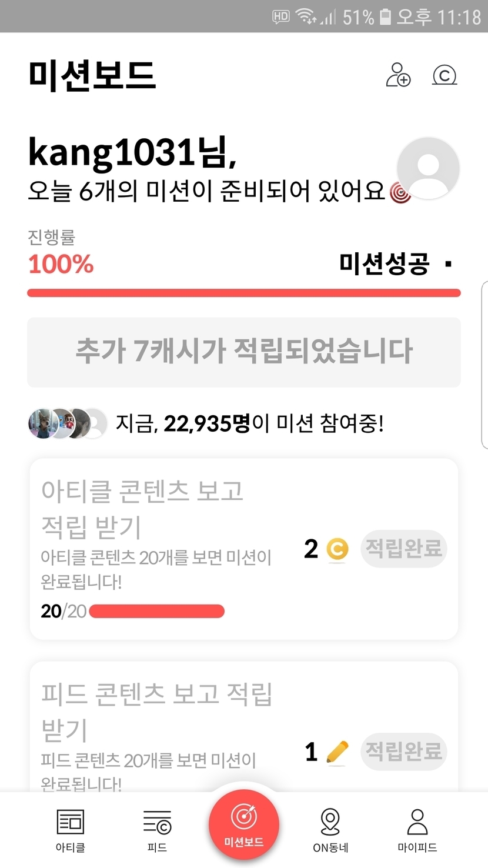Tap the add friend icon in header
Screen dimensions: 488x868
pyautogui.click(x=398, y=75)
